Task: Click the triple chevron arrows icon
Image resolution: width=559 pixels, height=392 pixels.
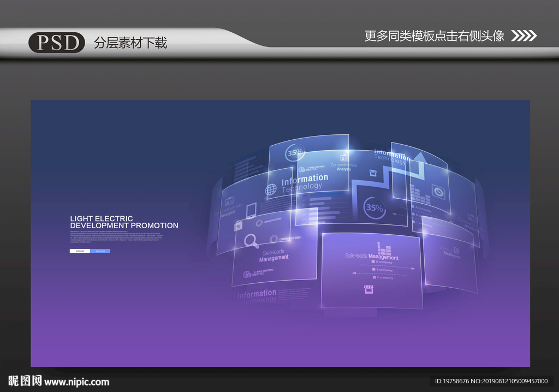Action: pyautogui.click(x=524, y=35)
